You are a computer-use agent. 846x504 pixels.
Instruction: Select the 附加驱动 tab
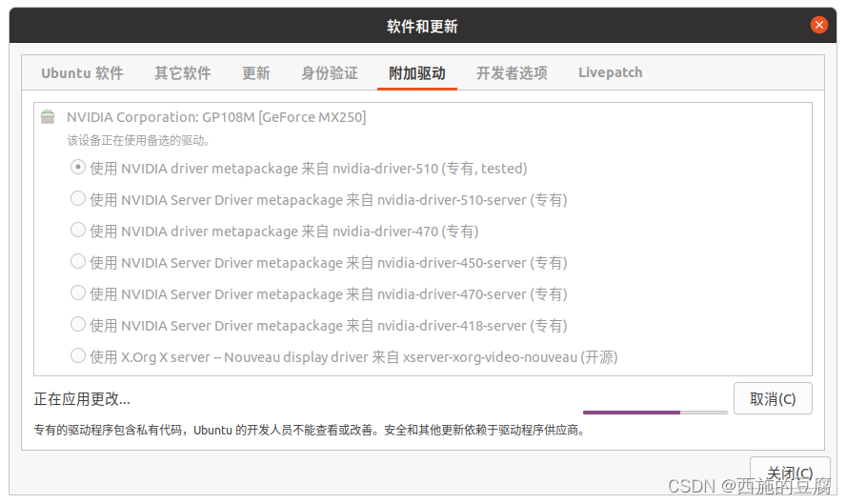tap(417, 72)
